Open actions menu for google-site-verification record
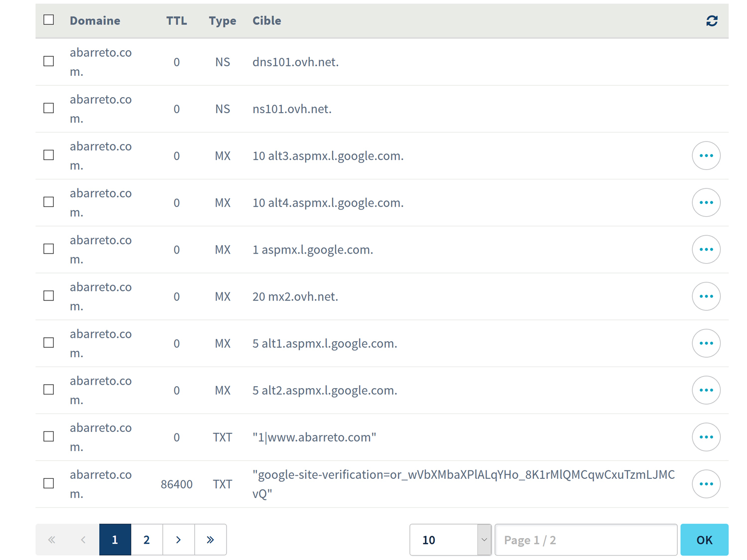 (706, 484)
